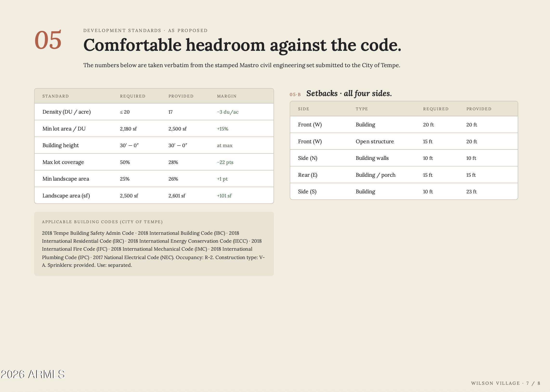Click the 23 ft provided value for Side (S)
This screenshot has height=392, width=550.
point(471,192)
